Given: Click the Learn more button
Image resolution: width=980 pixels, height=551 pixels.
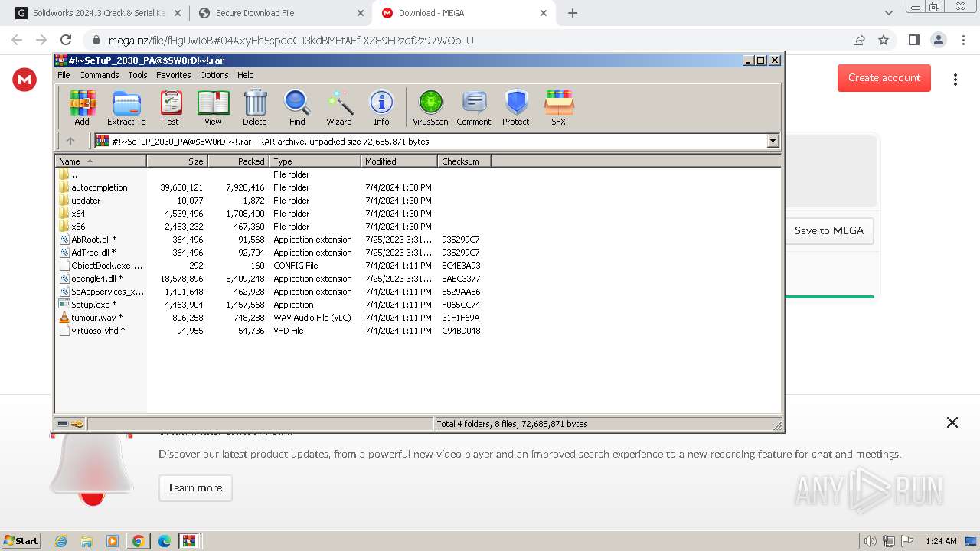Looking at the screenshot, I should 195,488.
